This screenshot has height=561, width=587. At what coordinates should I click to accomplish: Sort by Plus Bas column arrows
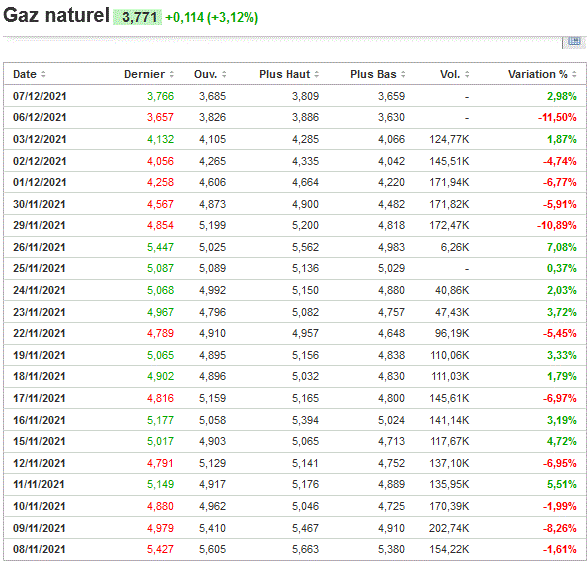403,74
